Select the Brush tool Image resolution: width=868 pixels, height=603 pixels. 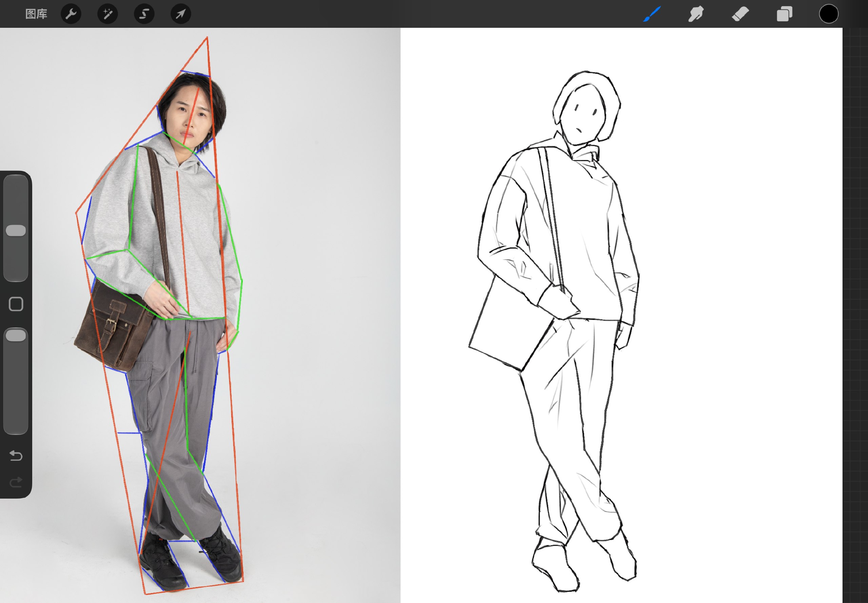(x=652, y=14)
